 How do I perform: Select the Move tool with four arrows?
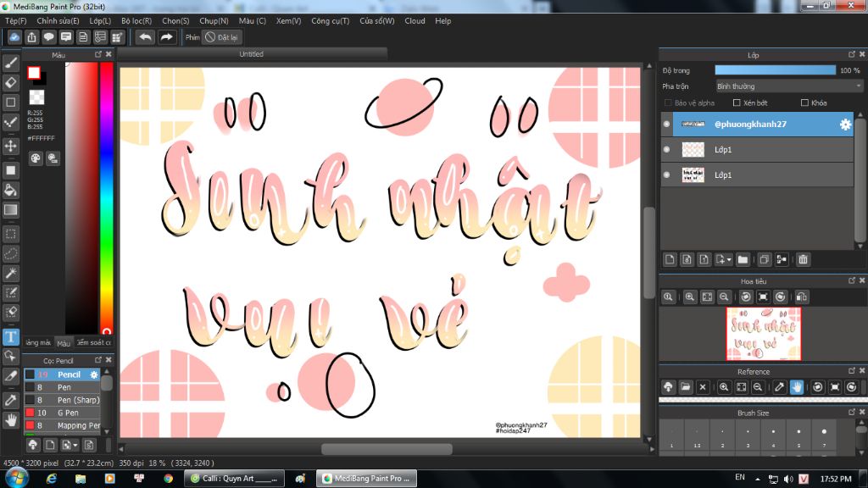[10, 146]
